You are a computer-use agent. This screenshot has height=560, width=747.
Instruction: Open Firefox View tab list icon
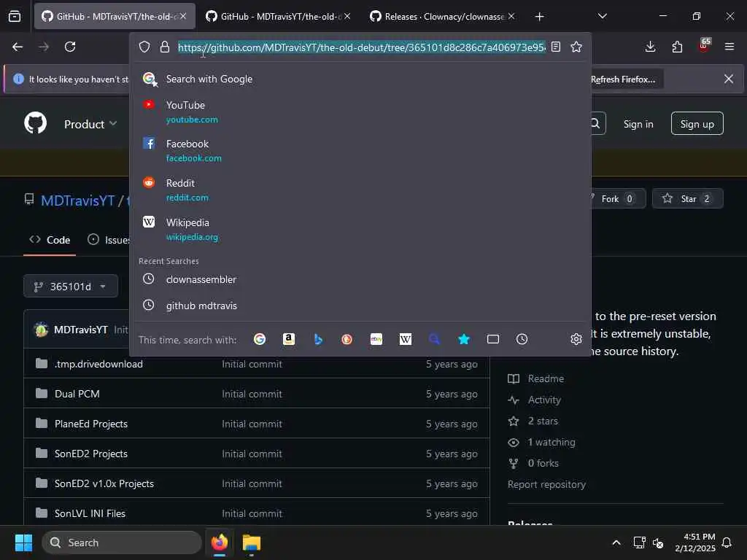click(15, 17)
